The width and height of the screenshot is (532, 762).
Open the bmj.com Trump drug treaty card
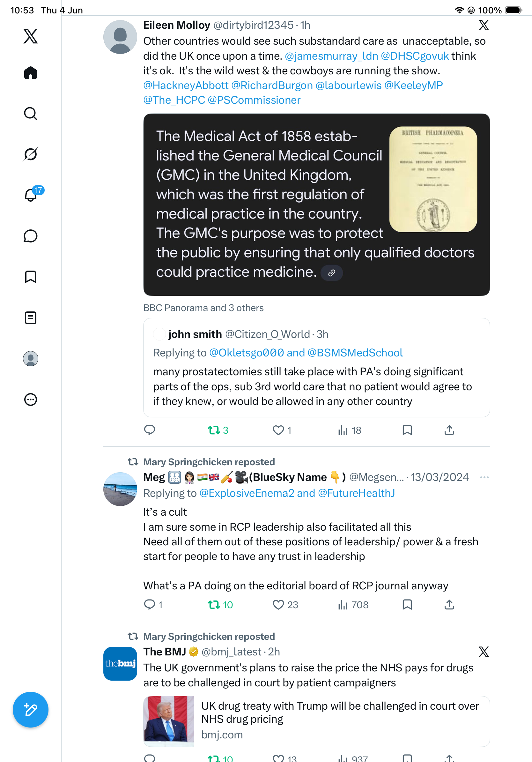(316, 721)
